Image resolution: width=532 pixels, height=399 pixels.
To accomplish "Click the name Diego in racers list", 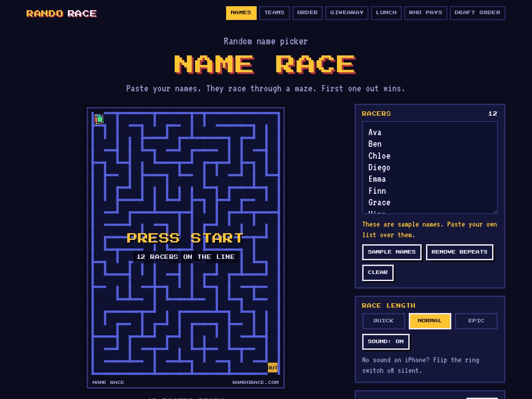I will click(x=379, y=168).
